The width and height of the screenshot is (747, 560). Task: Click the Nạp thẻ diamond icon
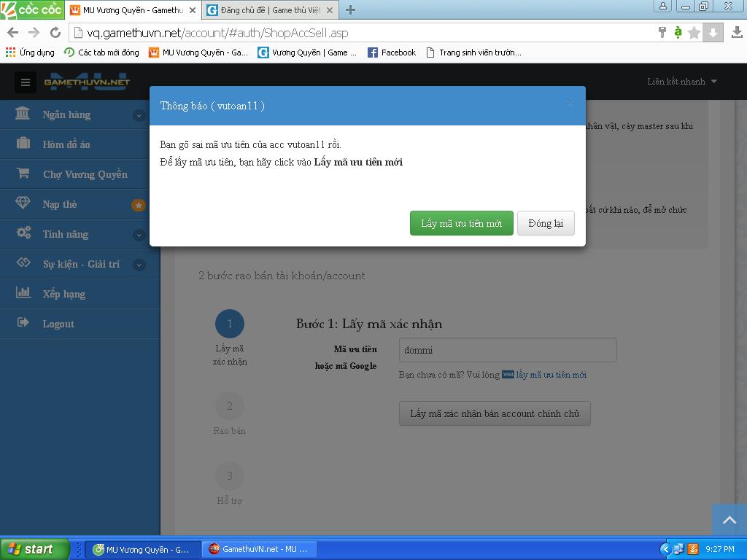click(x=23, y=203)
